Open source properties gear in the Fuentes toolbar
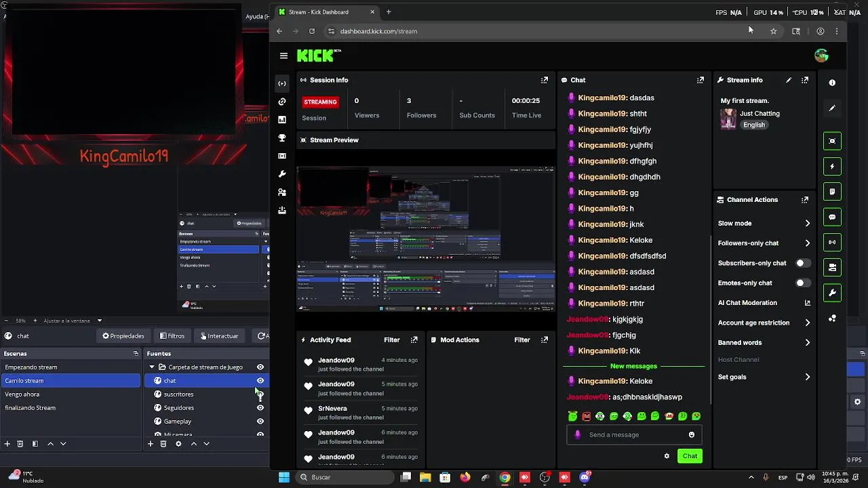868x488 pixels. pos(178,444)
